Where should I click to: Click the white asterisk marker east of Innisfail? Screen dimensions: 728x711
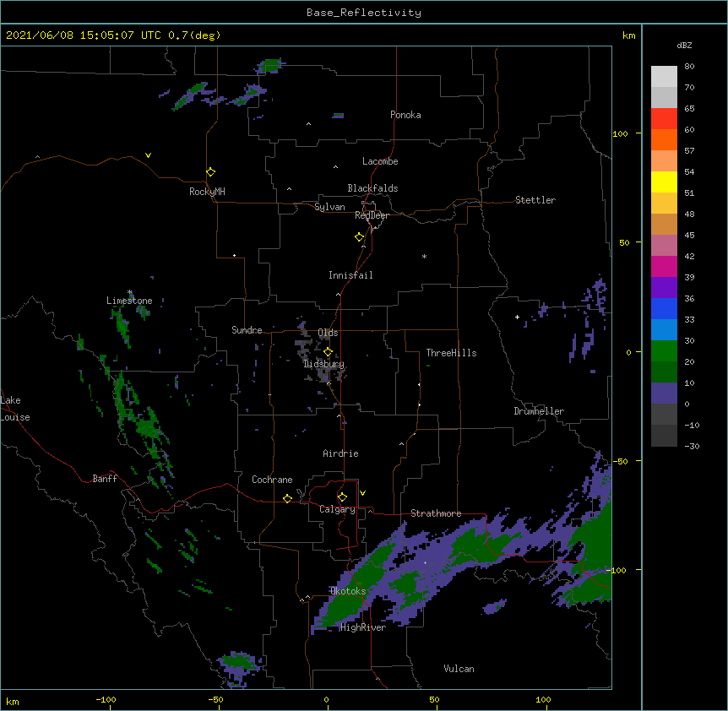tap(424, 257)
